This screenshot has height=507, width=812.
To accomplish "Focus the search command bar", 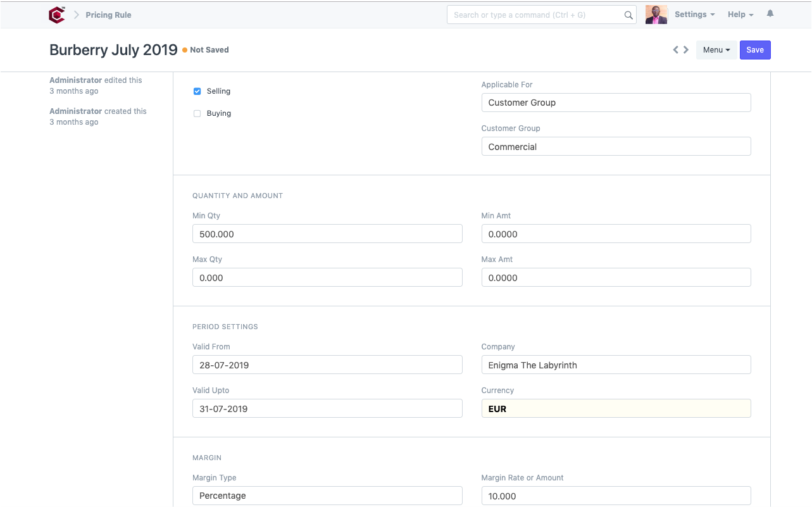I will click(535, 15).
